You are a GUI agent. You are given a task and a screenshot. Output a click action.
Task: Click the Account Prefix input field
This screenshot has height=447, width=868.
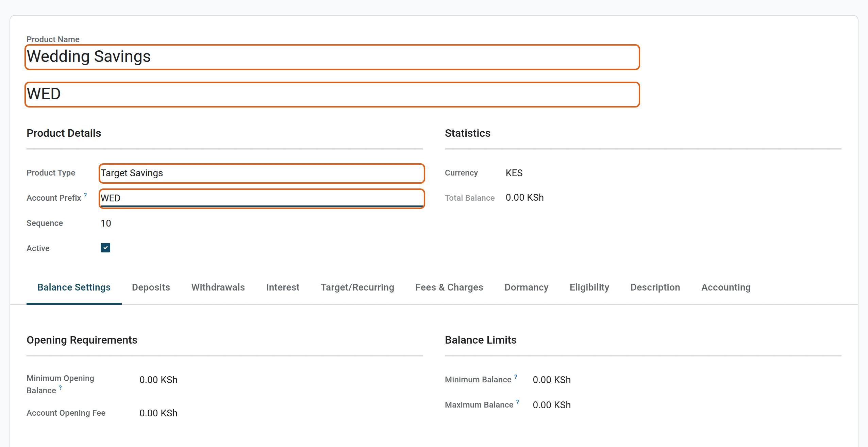coord(262,198)
